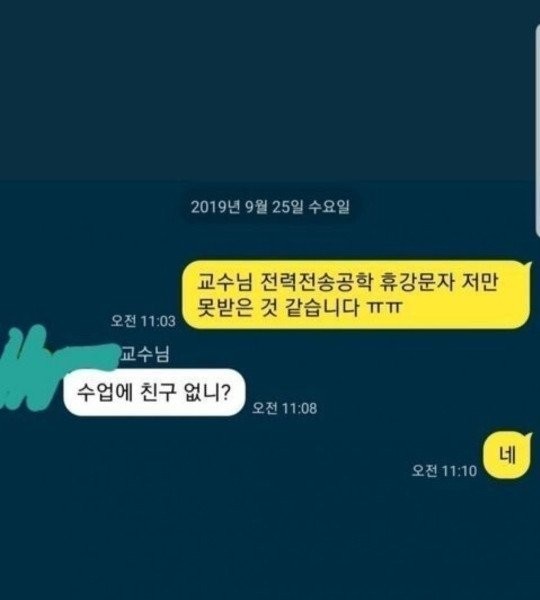Screen dimensions: 540x600
Task: Tap the 오전 11:03 timestamp
Action: point(143,321)
